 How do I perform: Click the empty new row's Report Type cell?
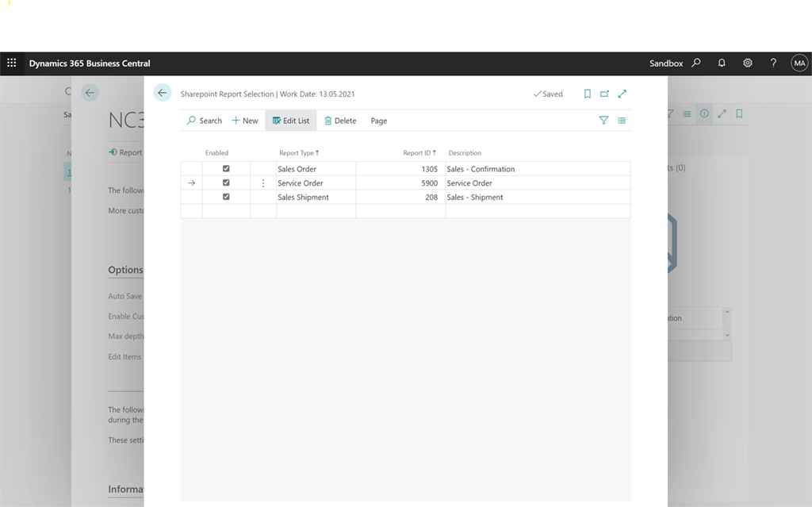(x=316, y=211)
